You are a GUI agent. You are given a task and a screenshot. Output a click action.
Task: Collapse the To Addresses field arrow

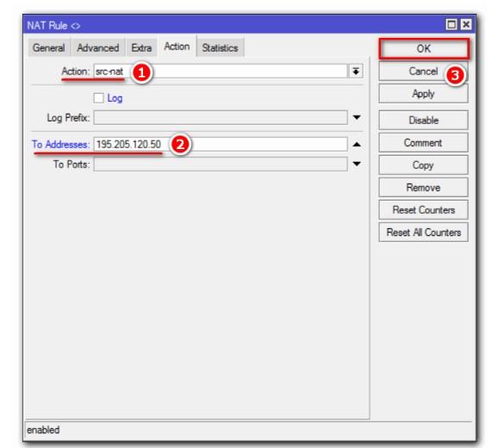357,145
